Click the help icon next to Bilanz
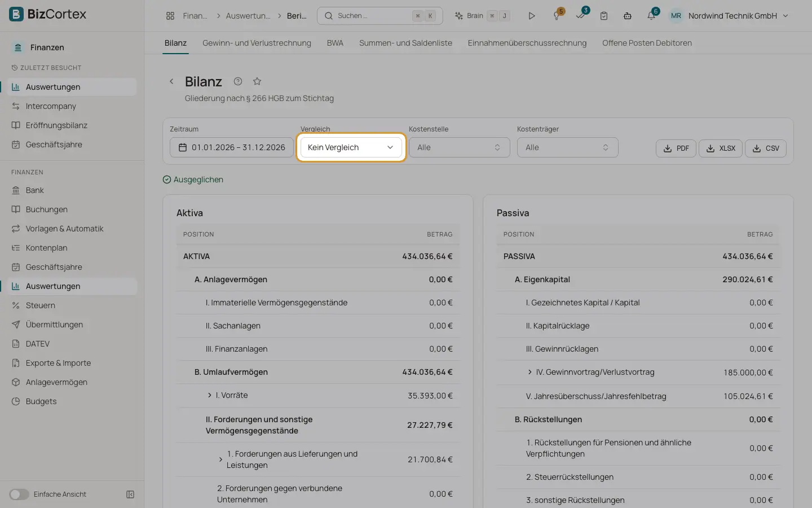 coord(238,81)
